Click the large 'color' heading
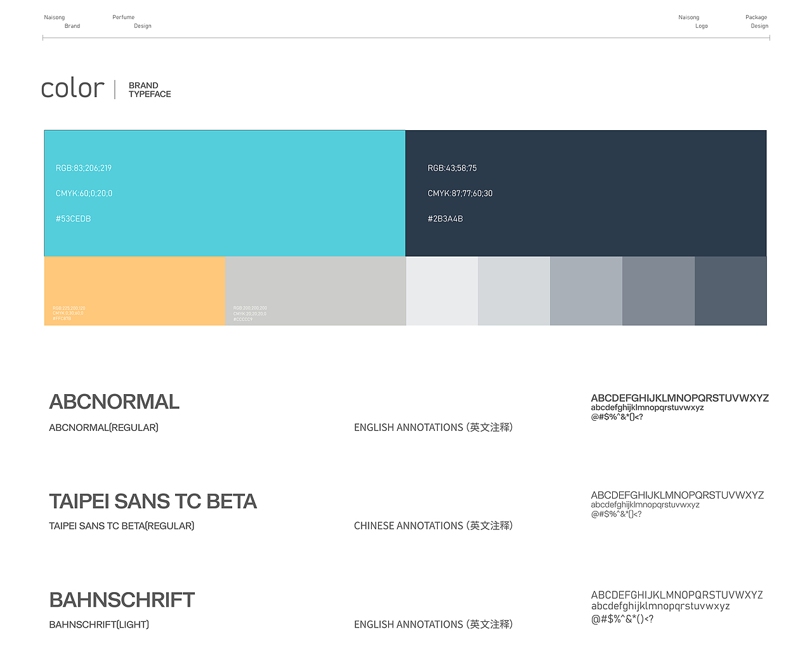Screen dimensions: 812x667 (72, 88)
